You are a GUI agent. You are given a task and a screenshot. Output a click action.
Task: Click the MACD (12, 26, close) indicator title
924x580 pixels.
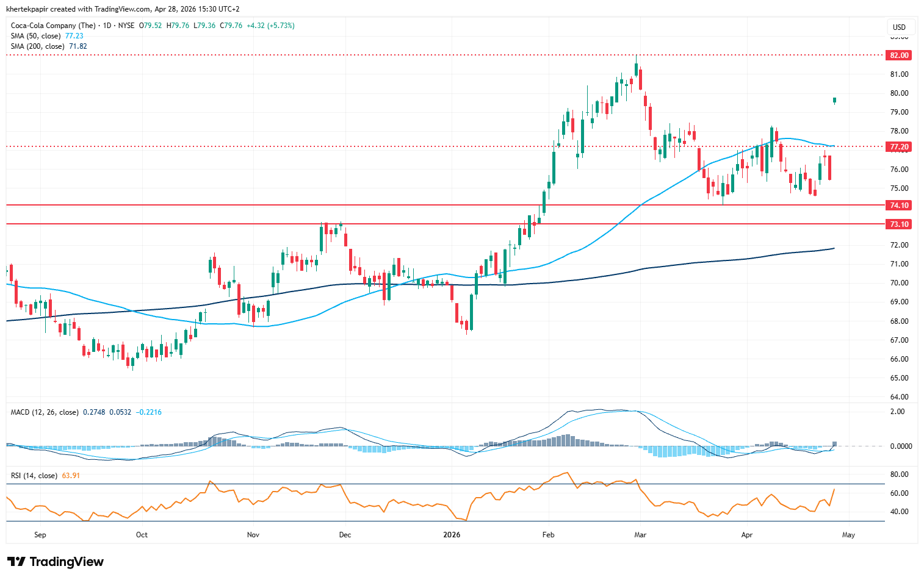(x=45, y=412)
